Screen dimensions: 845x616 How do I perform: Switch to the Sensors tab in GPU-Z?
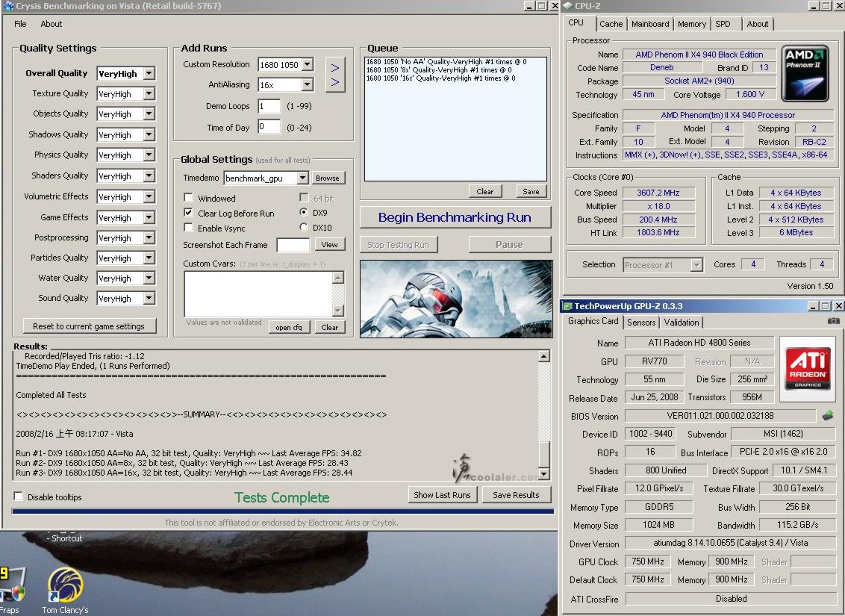tap(640, 323)
